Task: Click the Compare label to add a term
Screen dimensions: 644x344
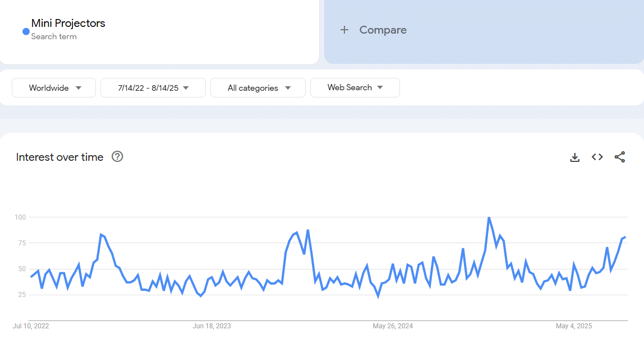Action: click(x=383, y=30)
